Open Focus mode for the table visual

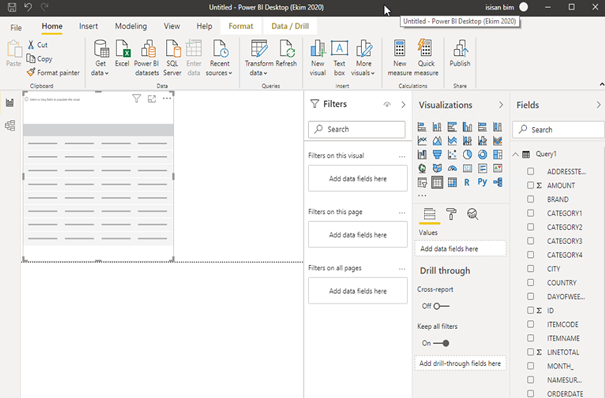[152, 99]
